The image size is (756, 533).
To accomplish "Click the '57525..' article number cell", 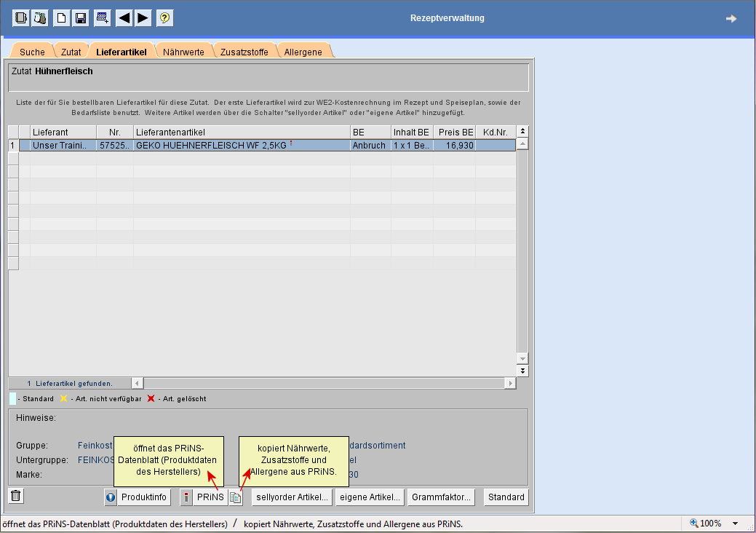I will pos(115,145).
